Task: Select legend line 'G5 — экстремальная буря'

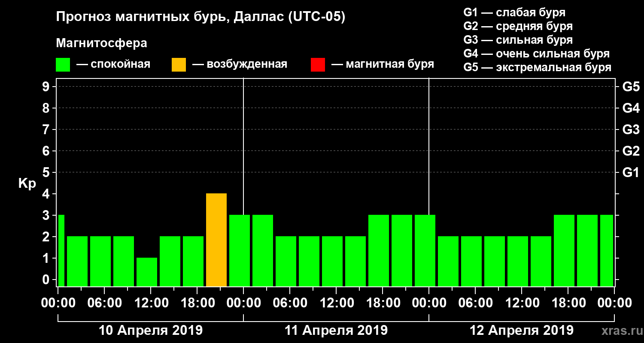Action: 538,68
